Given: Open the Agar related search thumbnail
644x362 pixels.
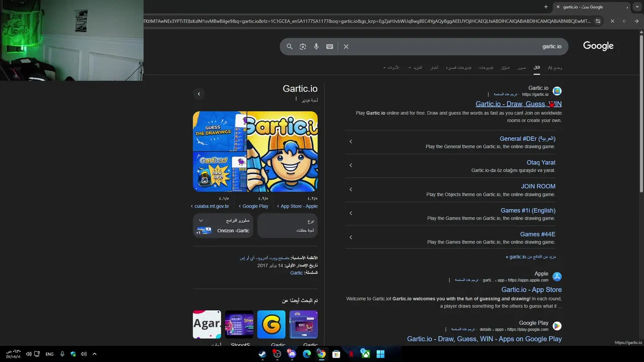Looking at the screenshot, I should pos(207,324).
